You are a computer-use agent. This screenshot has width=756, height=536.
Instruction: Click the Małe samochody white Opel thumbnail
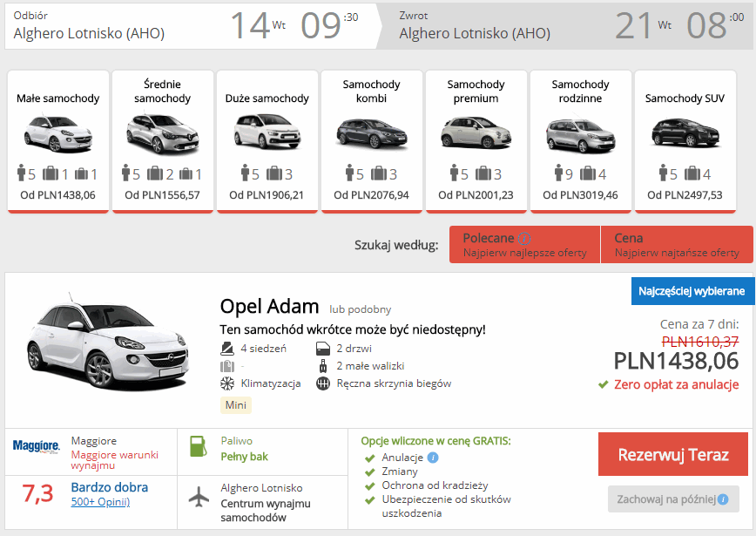[57, 133]
